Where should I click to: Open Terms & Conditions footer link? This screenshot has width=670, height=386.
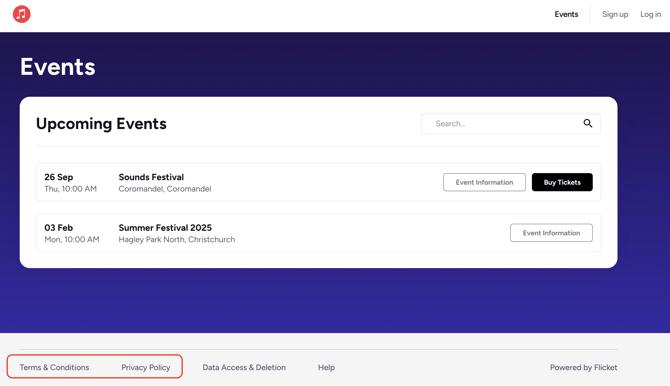(x=54, y=367)
